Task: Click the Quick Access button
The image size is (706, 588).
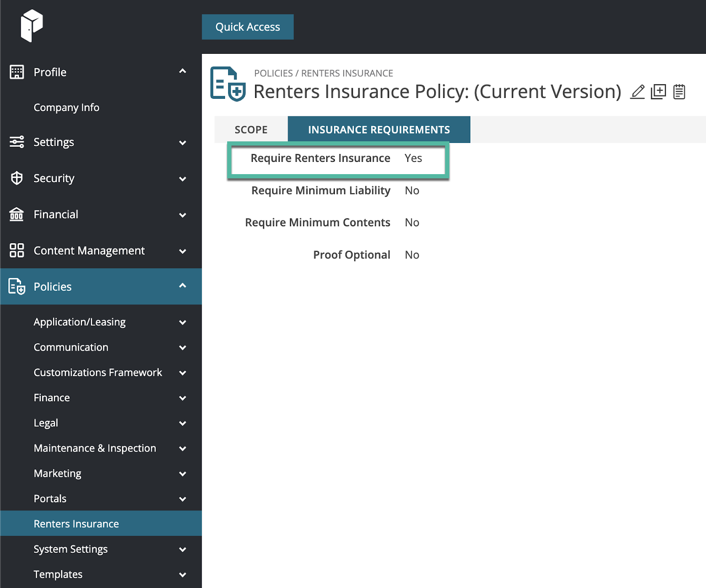Action: [248, 27]
